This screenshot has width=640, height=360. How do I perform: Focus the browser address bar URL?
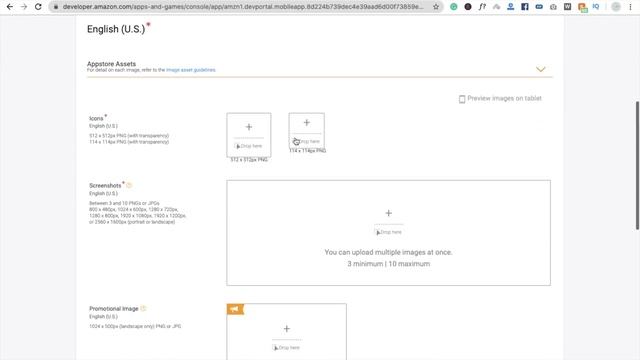click(243, 7)
